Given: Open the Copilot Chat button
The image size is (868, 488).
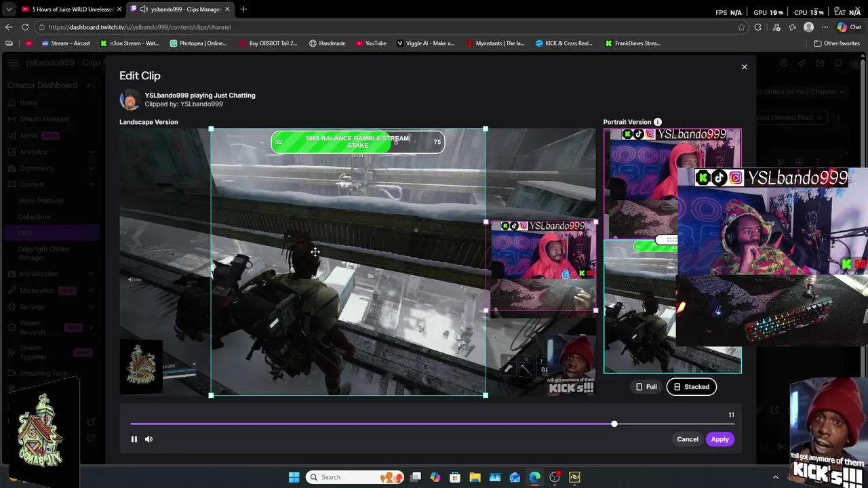Looking at the screenshot, I should click(x=849, y=27).
